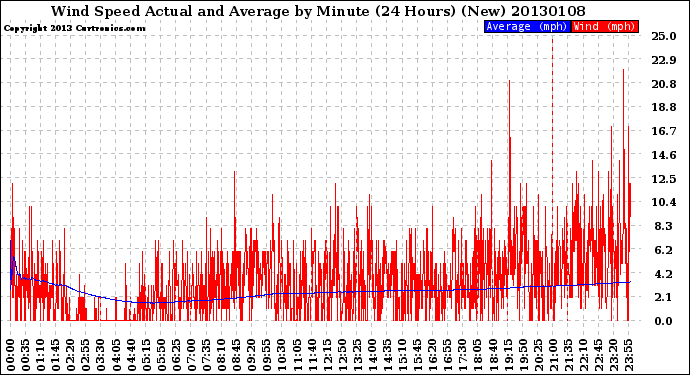Screen dimensions: 690x375
Task: Click the 12.5 y-axis label
Action: pos(664,179)
